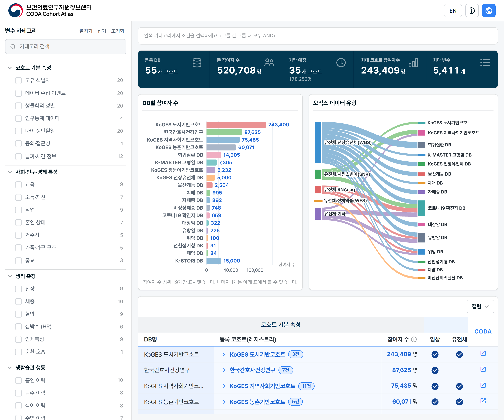Viewport: 504px width, 420px height.
Task: Open the KoGES 도시기반코호트 link in the table
Action: point(257,354)
